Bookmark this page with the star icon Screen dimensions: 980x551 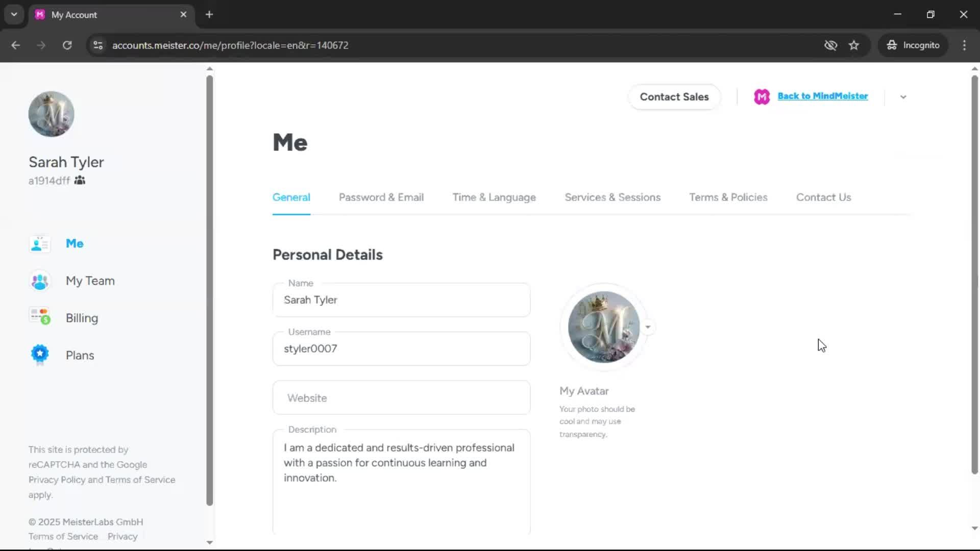coord(854,45)
